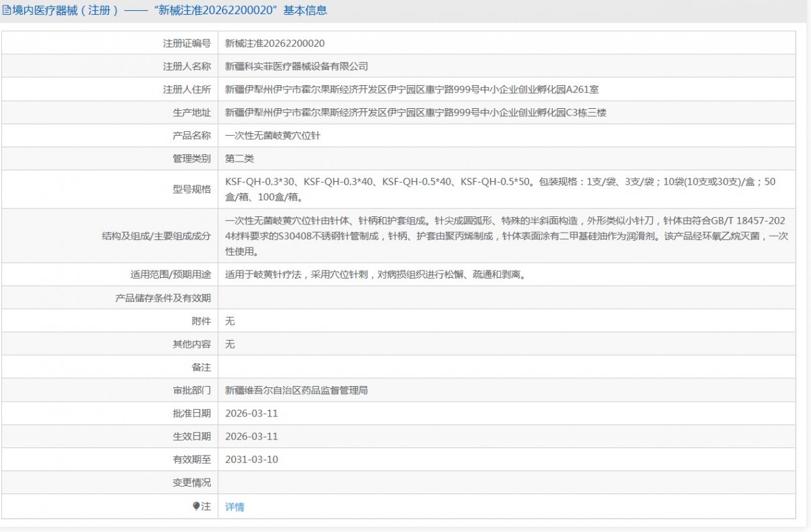Screen dimensions: 811x532
Task: Click the 批准日期 value 2026-03-11
Action: (x=251, y=413)
